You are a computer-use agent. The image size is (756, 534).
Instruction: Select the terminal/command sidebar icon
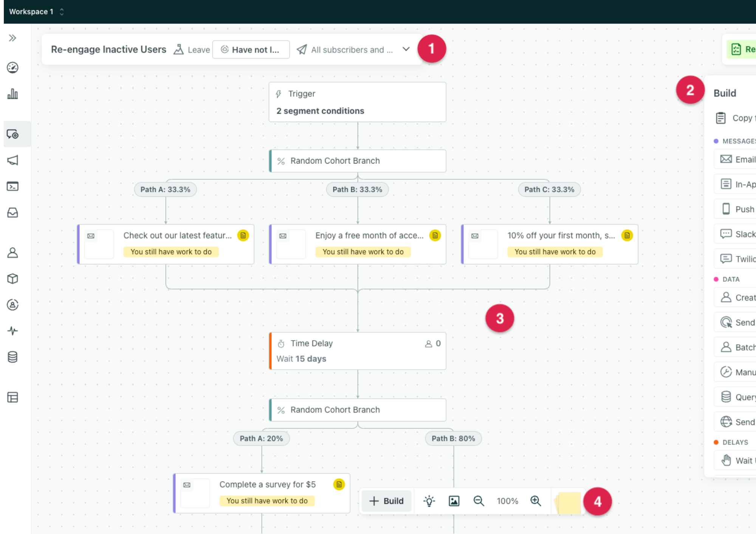coord(12,186)
